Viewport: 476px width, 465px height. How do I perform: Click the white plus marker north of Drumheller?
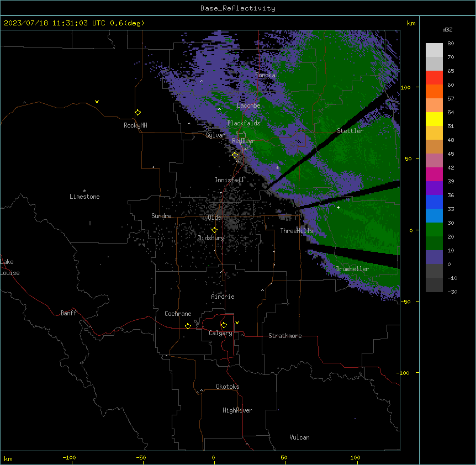coord(338,207)
